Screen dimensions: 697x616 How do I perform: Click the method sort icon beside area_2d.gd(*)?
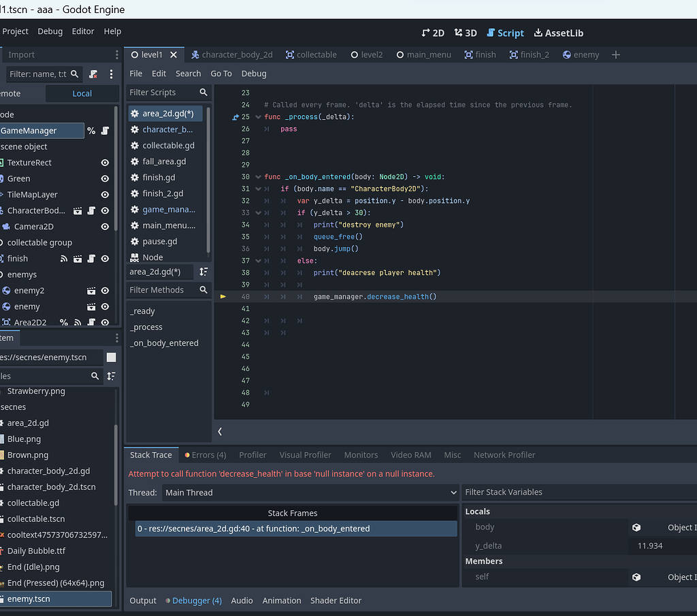203,272
